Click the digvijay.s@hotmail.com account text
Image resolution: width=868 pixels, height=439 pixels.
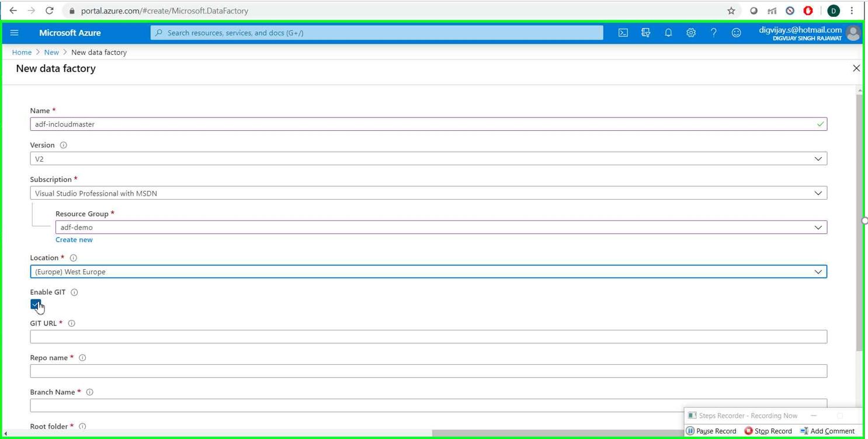click(800, 30)
